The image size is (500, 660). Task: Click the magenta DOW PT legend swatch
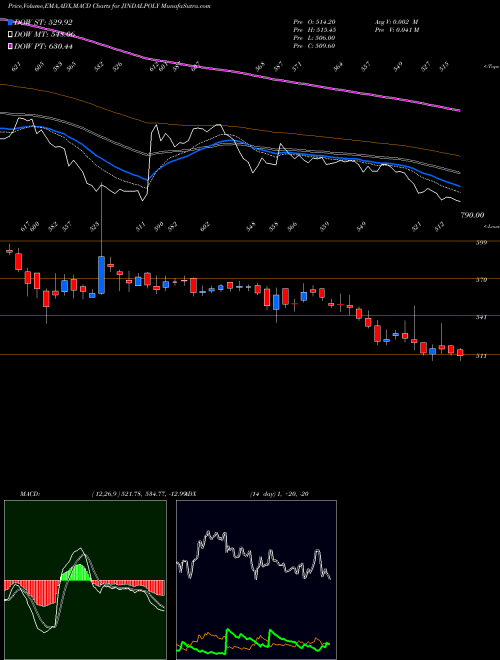click(x=11, y=46)
